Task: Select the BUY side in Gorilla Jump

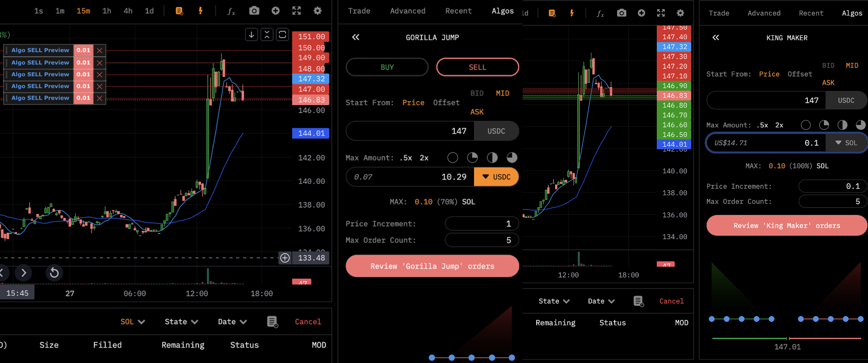Action: point(387,67)
